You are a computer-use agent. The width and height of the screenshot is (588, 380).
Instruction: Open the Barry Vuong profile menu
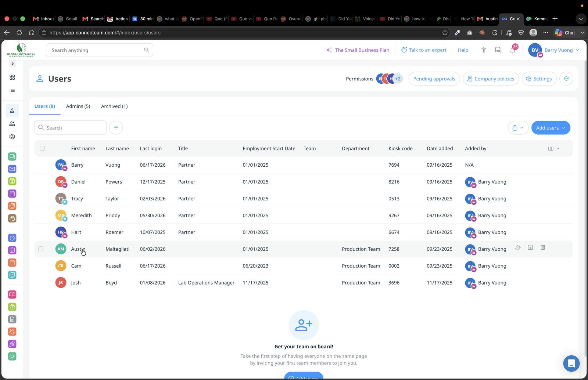pyautogui.click(x=554, y=50)
